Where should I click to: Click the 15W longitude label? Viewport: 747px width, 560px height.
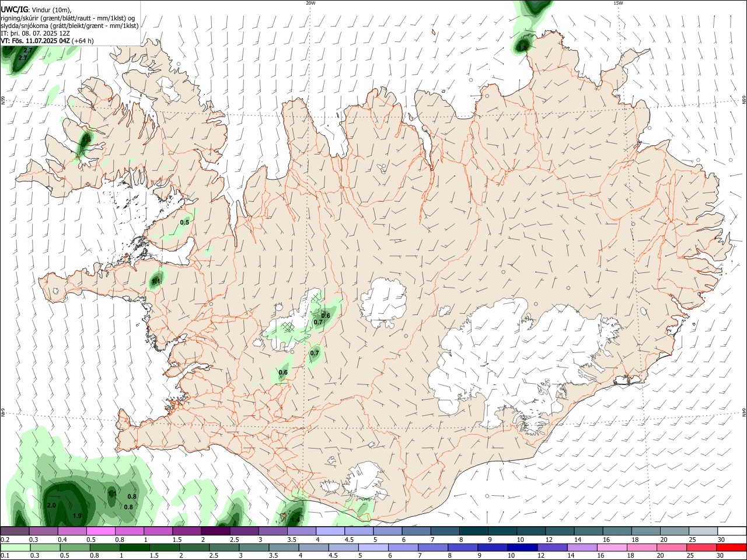(x=618, y=3)
